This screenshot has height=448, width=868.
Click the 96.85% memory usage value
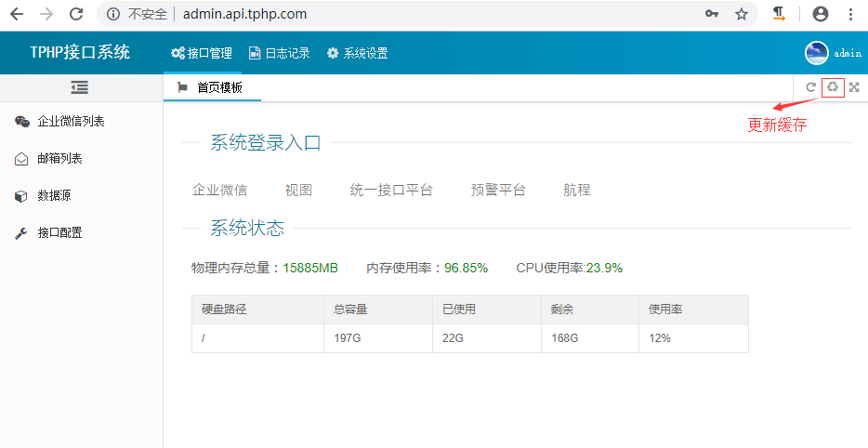point(467,268)
